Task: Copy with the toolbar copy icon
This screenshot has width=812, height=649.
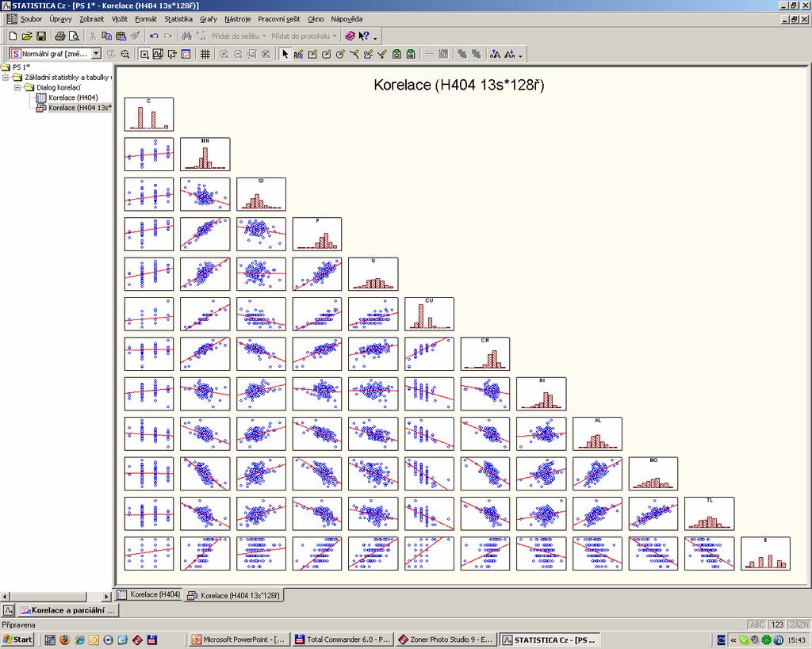Action: click(107, 36)
